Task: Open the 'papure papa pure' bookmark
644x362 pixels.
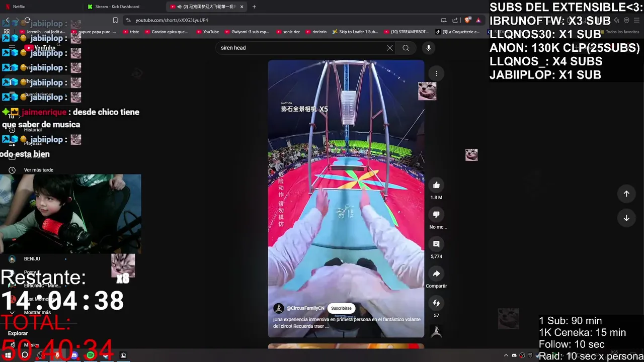Action: point(94,32)
